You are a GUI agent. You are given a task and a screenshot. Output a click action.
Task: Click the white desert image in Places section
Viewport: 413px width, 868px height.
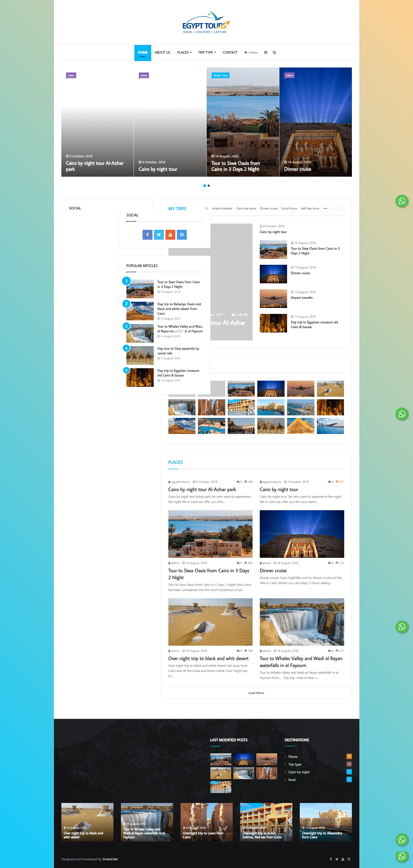[210, 622]
